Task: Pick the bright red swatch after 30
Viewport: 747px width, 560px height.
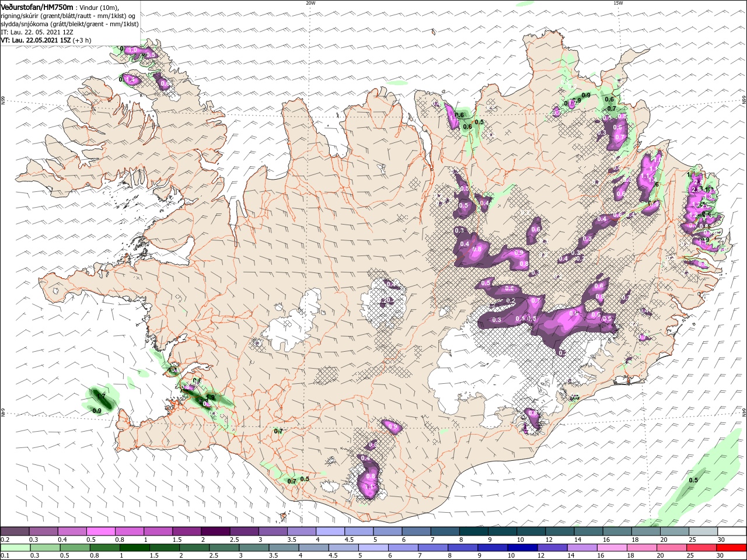Action: tap(731, 548)
